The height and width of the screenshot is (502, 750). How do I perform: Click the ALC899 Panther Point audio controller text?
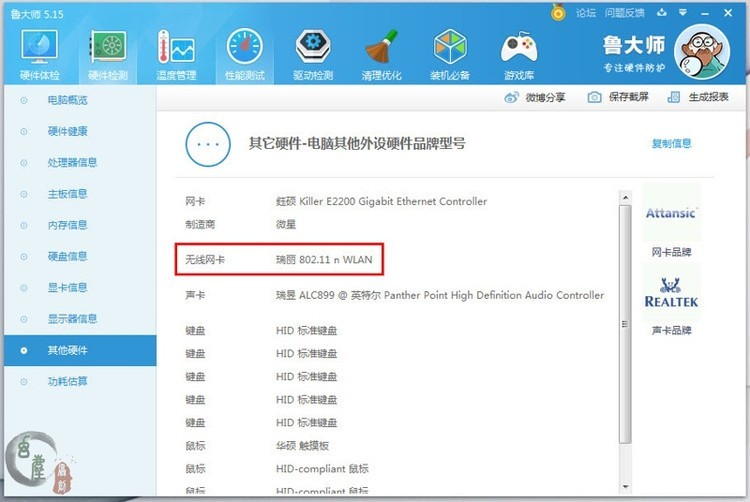click(x=440, y=295)
